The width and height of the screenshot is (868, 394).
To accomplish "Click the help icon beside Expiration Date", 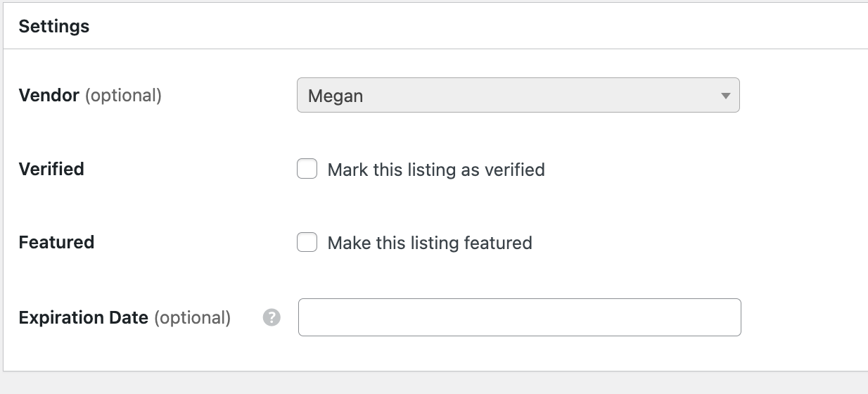I will tap(272, 317).
